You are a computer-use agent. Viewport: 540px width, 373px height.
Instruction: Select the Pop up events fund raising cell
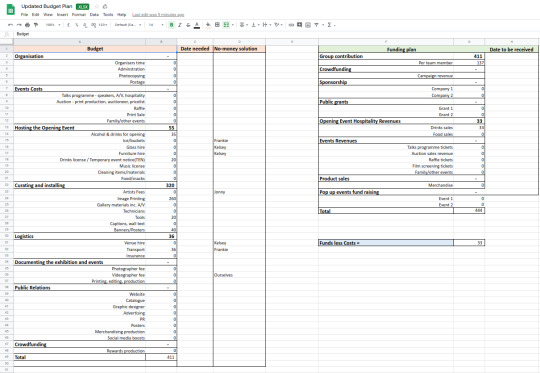386,192
